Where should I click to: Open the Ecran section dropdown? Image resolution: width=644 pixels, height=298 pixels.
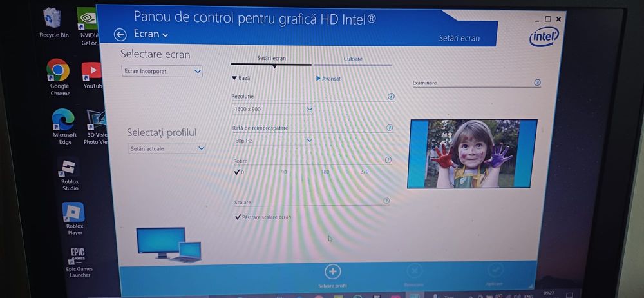(151, 34)
